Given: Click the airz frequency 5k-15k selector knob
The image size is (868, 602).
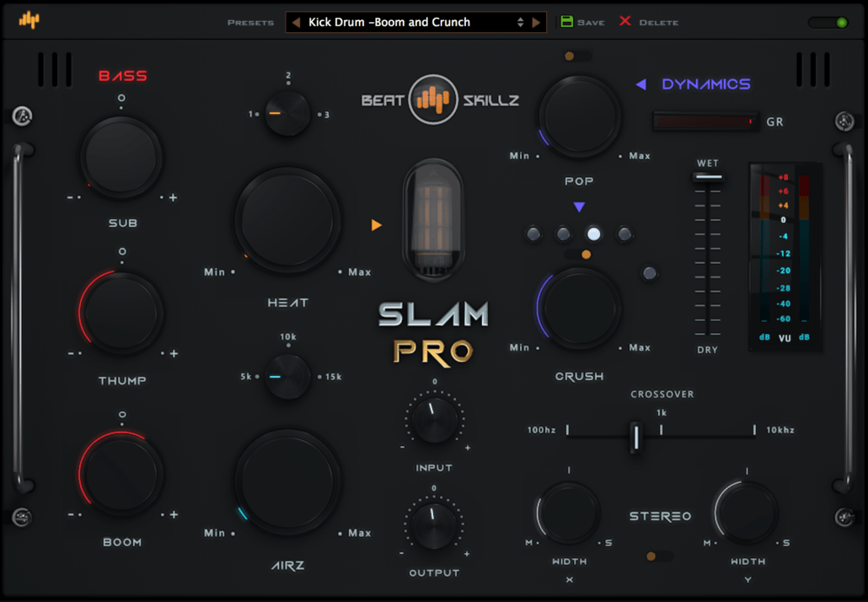Looking at the screenshot, I should click(x=288, y=377).
